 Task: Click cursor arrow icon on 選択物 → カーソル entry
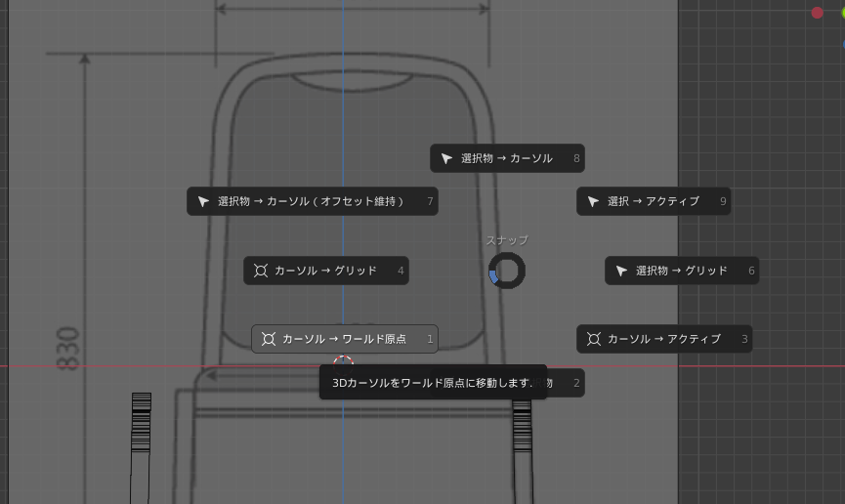(x=446, y=158)
